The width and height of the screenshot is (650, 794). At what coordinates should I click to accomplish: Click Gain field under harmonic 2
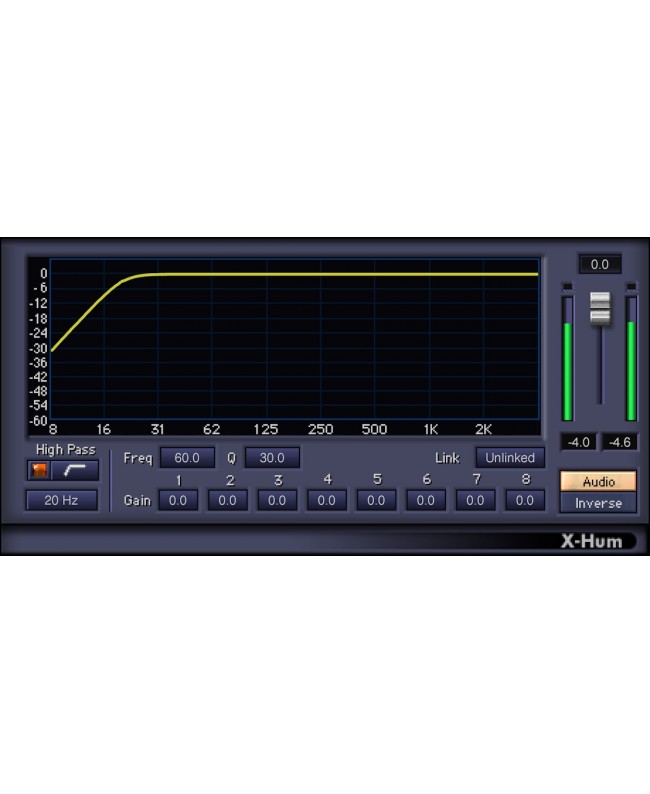click(228, 500)
